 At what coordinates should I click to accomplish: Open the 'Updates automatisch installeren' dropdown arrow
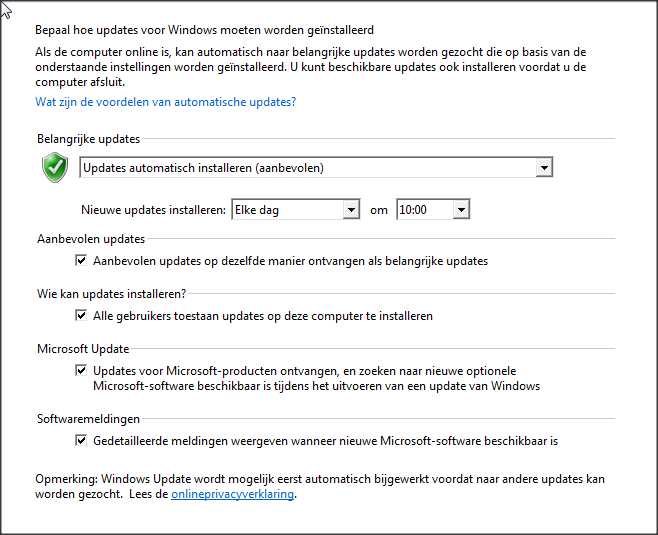click(544, 168)
